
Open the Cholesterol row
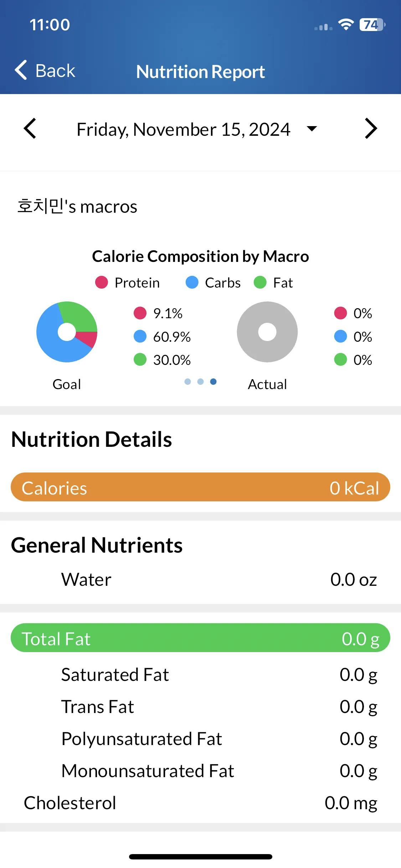click(200, 803)
